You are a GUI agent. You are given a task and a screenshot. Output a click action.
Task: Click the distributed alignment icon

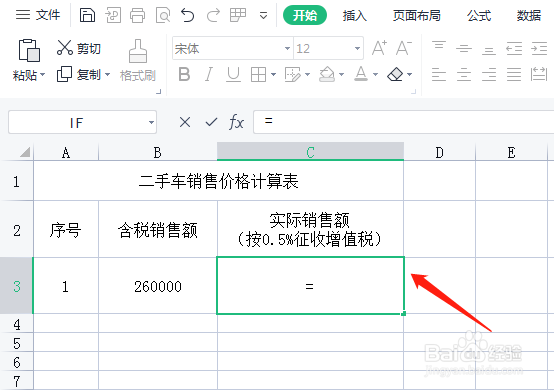(x=539, y=74)
